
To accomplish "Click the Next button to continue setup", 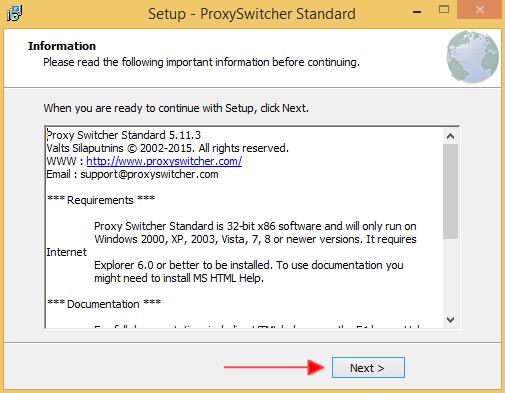I will 368,368.
